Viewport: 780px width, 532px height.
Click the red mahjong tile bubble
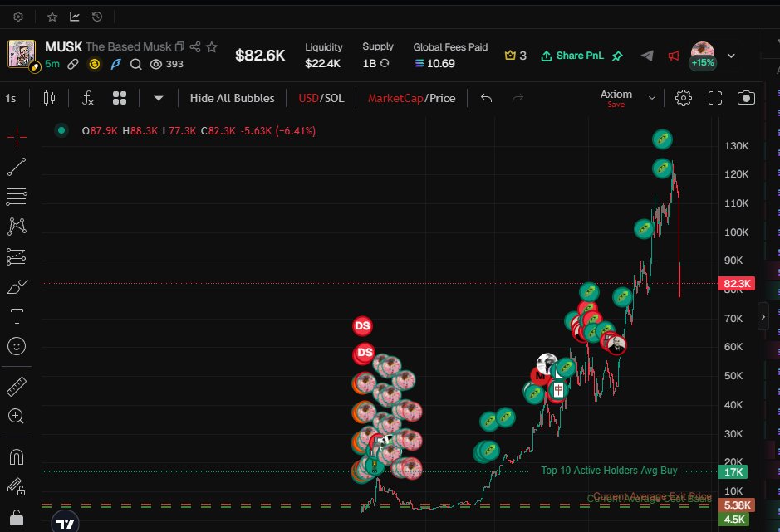[x=559, y=390]
